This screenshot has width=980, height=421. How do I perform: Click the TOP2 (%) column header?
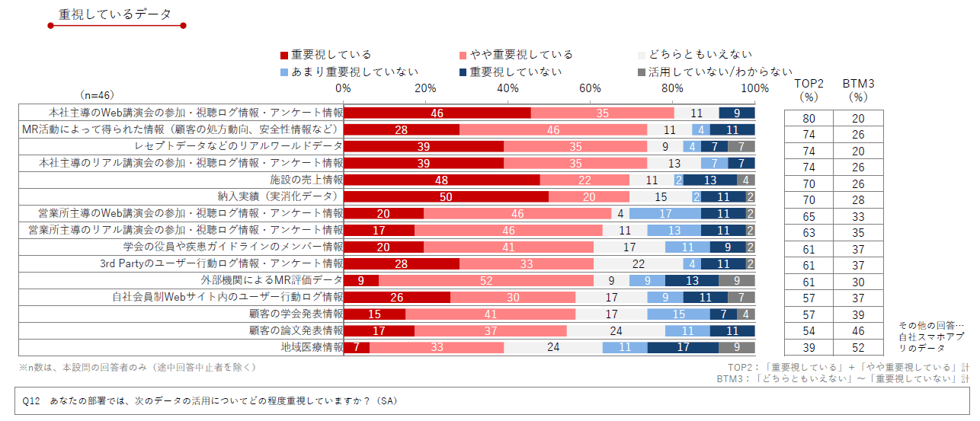click(809, 90)
